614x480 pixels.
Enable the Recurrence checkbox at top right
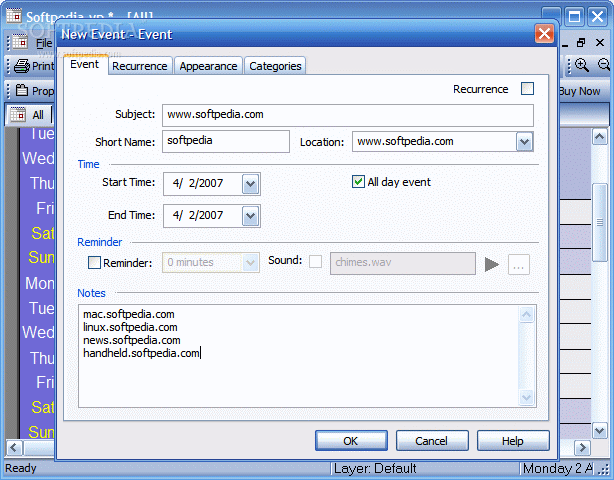point(527,88)
